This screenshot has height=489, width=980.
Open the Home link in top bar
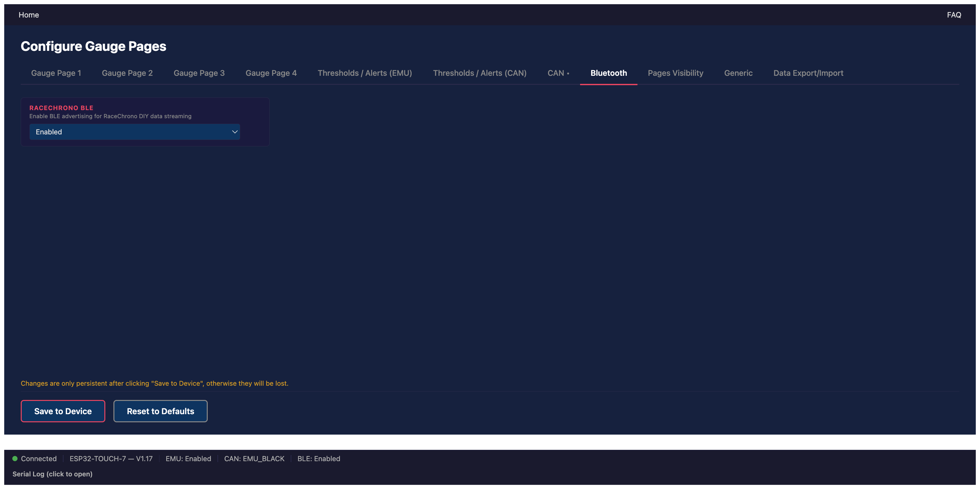click(x=29, y=15)
